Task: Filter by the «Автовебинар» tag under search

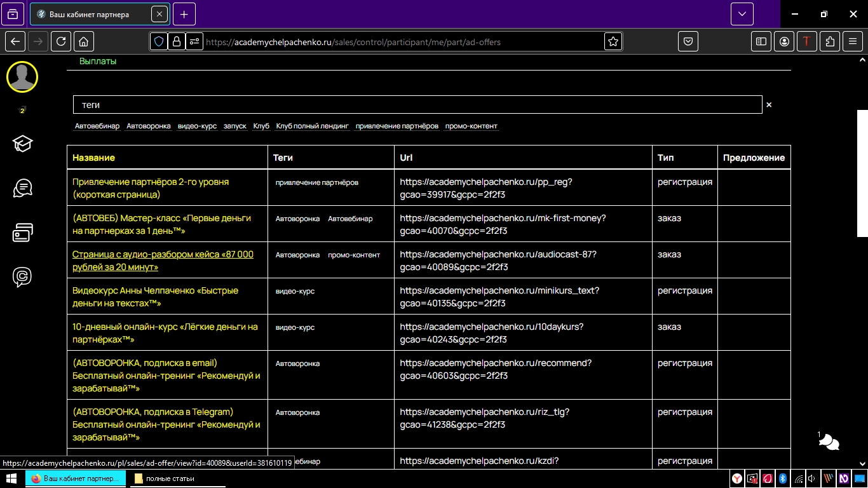Action: [x=97, y=126]
